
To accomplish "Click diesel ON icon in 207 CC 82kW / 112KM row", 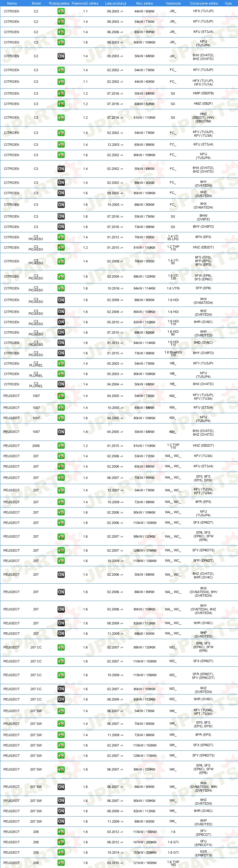I will [61, 699].
